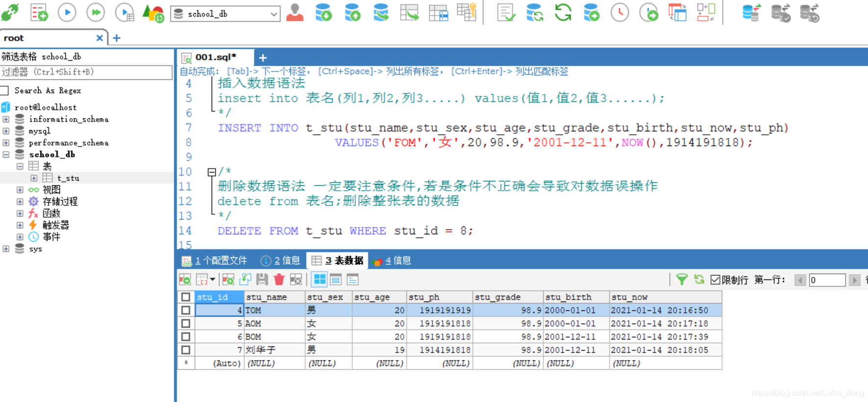Click the gray database with checkmark icon
The height and width of the screenshot is (402, 868).
point(781,13)
